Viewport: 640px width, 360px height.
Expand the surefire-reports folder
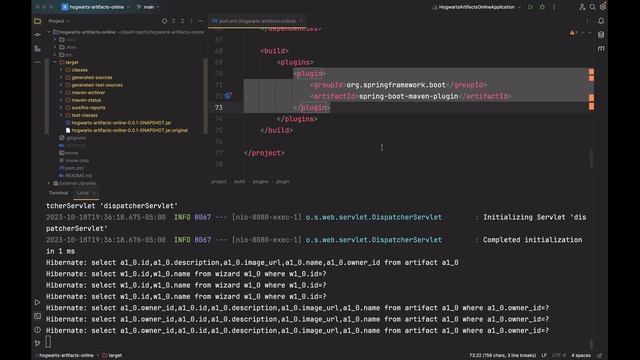61,108
